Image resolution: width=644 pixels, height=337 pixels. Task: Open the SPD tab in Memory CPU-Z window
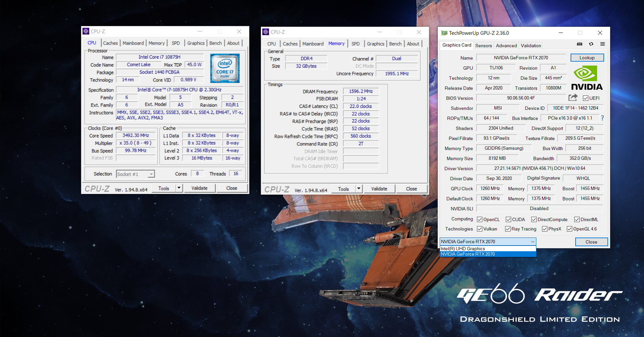[356, 44]
